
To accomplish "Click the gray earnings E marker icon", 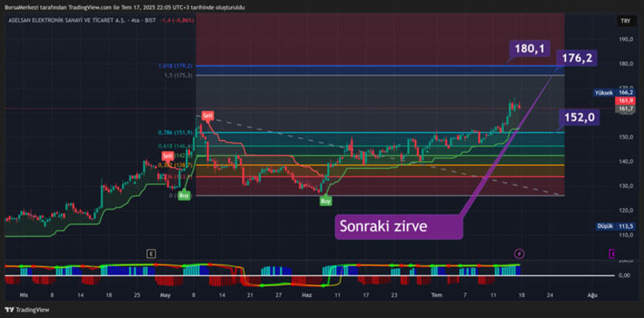I will coord(151,254).
